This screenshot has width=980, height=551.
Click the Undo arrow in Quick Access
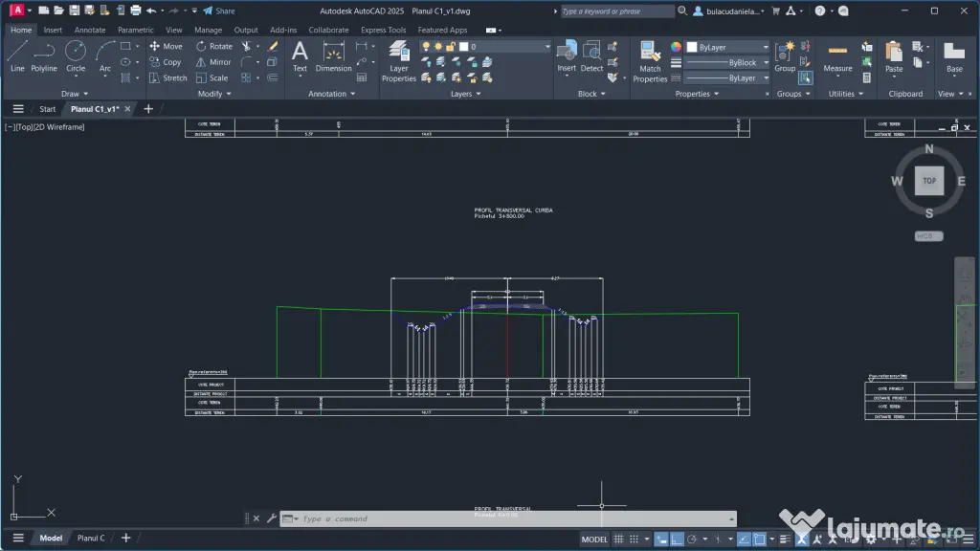click(151, 11)
